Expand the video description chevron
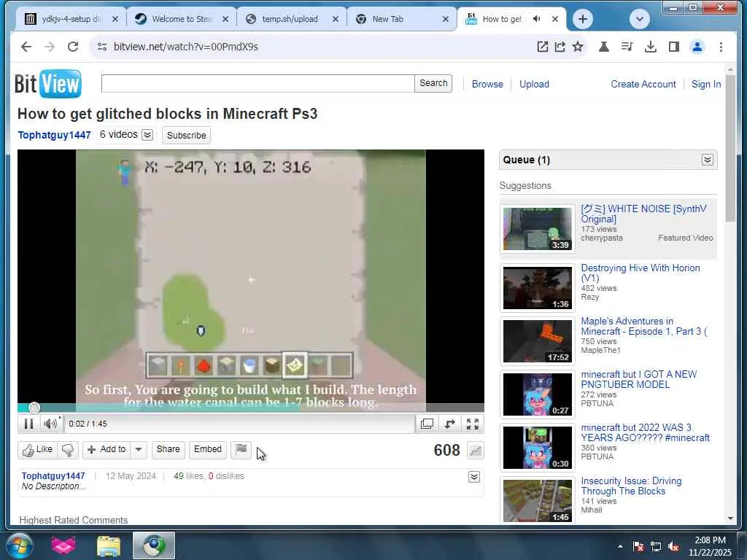 pos(474,477)
